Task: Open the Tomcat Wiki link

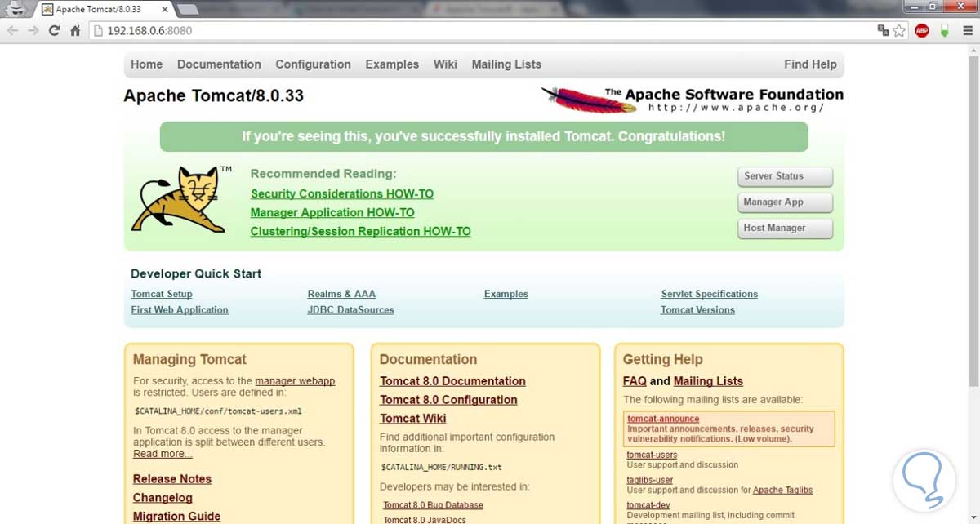Action: click(413, 419)
